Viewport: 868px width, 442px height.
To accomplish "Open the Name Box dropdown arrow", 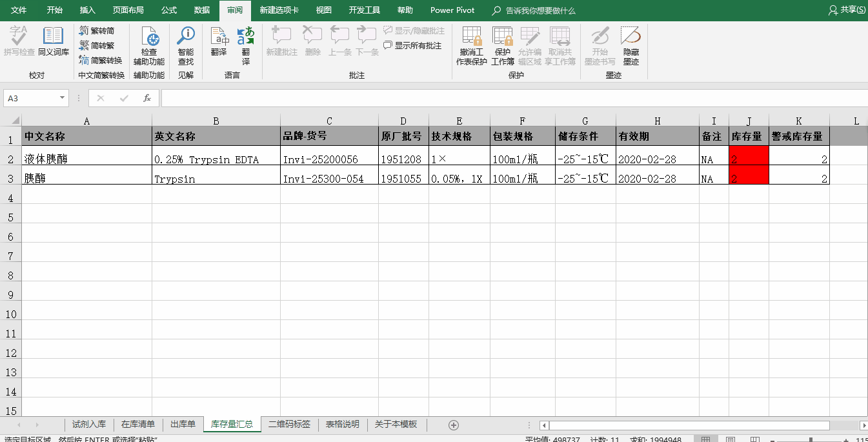I will point(63,98).
